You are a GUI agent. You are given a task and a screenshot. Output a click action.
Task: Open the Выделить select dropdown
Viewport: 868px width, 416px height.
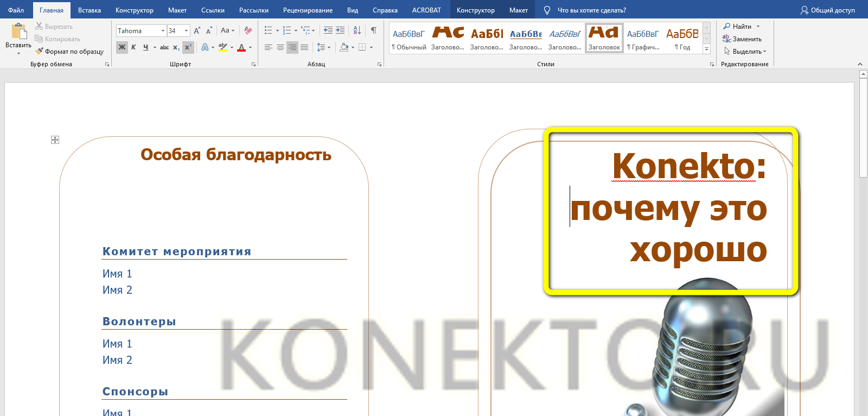click(745, 52)
